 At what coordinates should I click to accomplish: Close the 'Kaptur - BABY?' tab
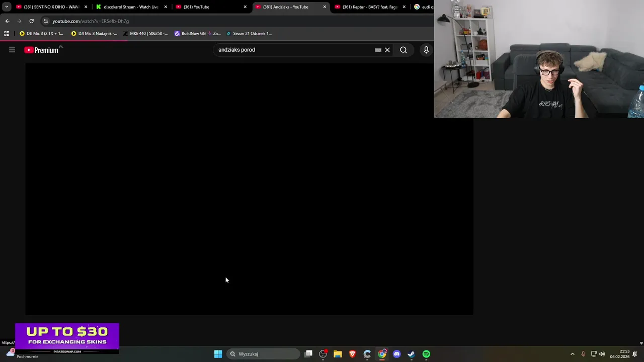[x=404, y=7]
